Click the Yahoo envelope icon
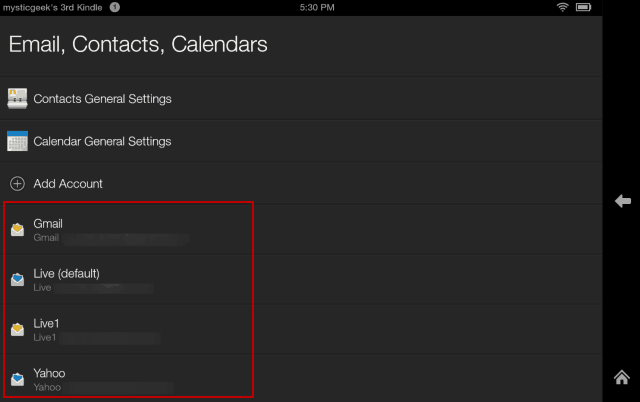The image size is (640, 402). tap(17, 379)
